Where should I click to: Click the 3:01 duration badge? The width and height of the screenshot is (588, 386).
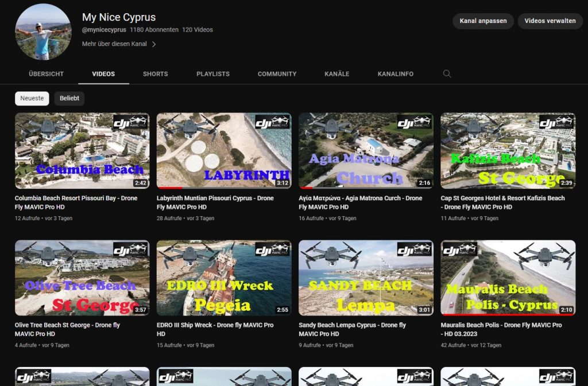tap(424, 310)
